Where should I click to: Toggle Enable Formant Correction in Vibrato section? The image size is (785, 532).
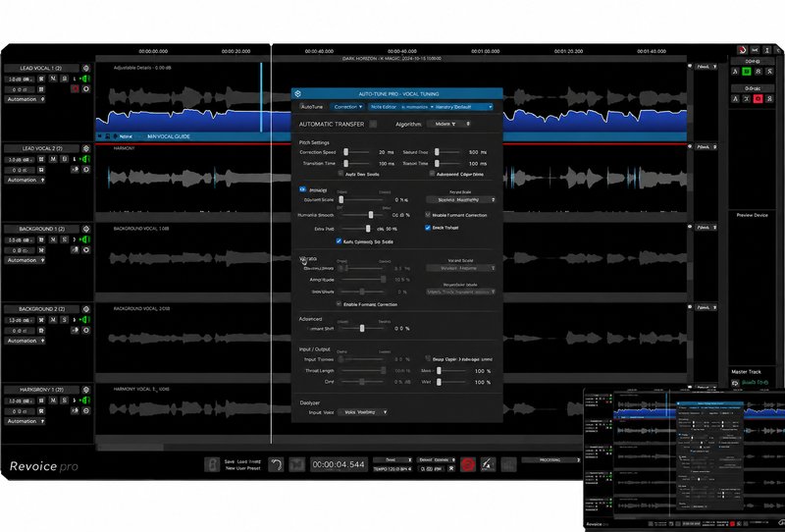(339, 304)
